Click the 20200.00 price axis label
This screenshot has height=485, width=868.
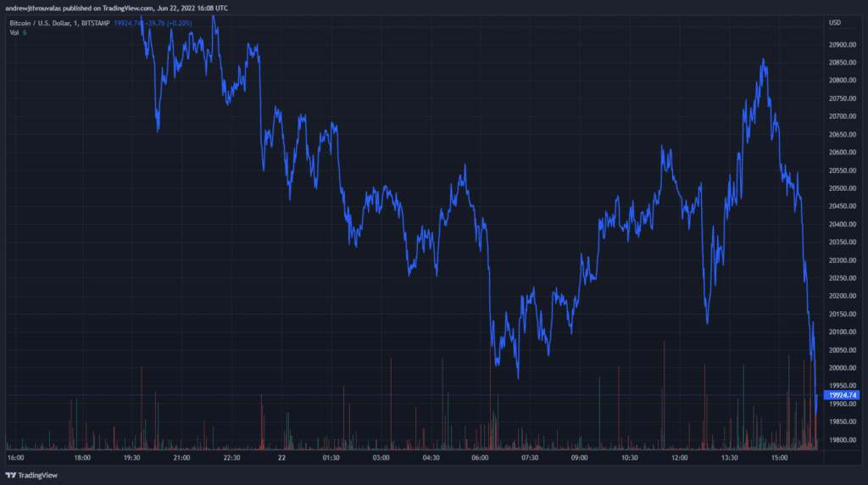pyautogui.click(x=843, y=296)
